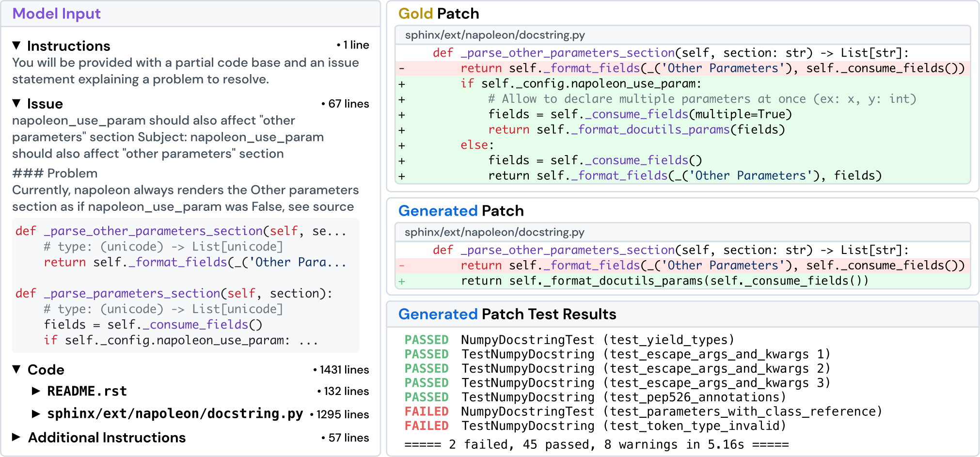Expand the sphinx/ext/napoleon/docstring.py file in Code

[36, 414]
